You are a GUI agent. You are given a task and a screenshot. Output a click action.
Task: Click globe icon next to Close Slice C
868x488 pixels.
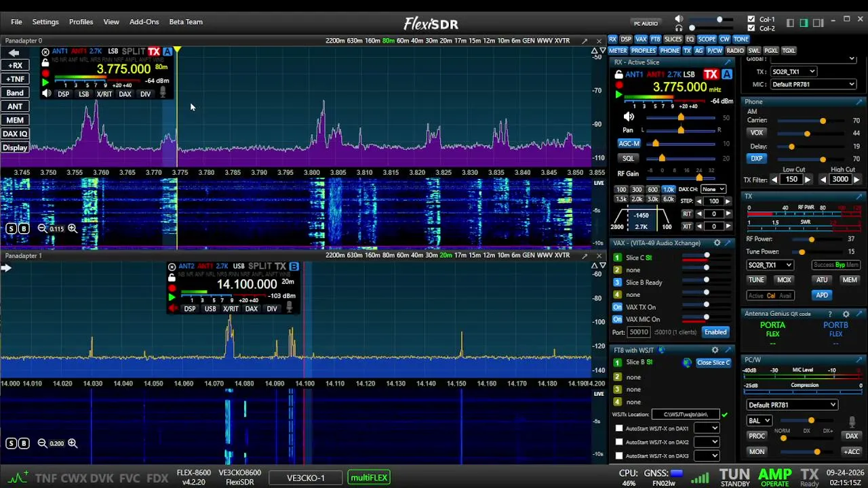coord(687,363)
